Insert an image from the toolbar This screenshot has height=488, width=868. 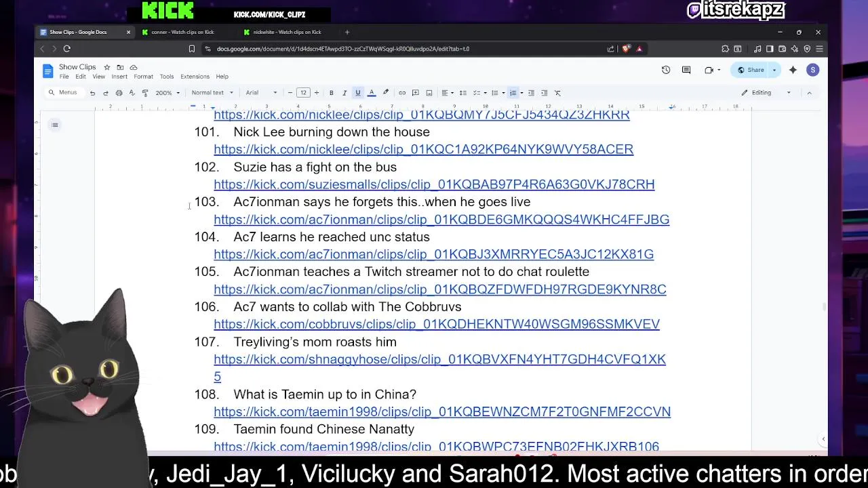coord(429,93)
